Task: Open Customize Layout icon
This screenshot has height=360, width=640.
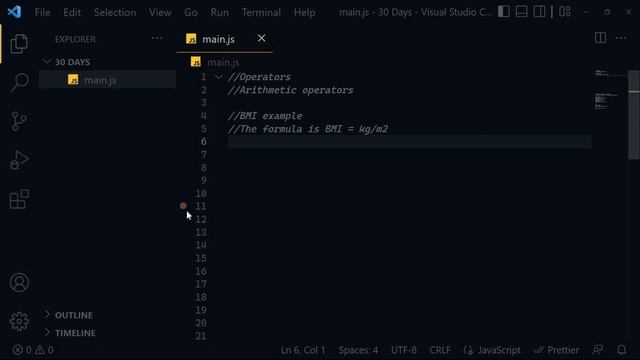Action: point(565,12)
